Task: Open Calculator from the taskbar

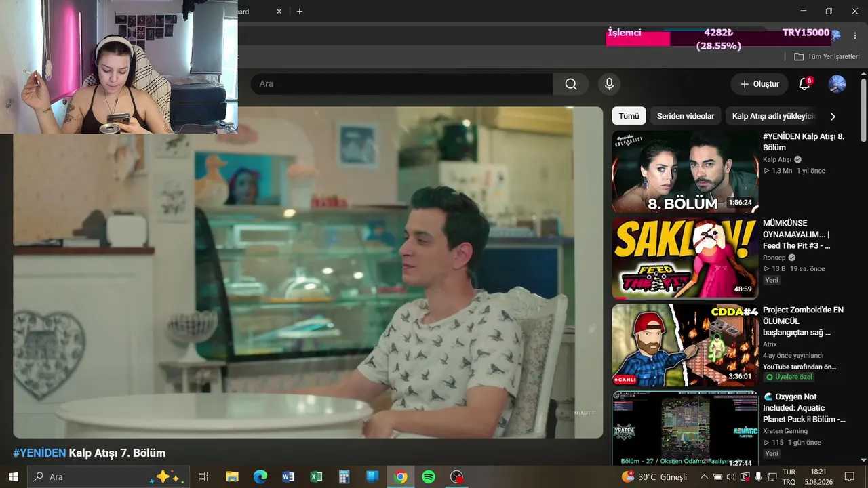Action: [x=344, y=476]
